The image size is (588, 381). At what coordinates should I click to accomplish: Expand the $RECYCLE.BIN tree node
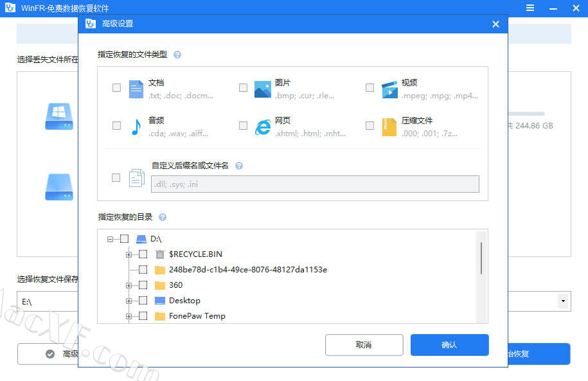[129, 254]
